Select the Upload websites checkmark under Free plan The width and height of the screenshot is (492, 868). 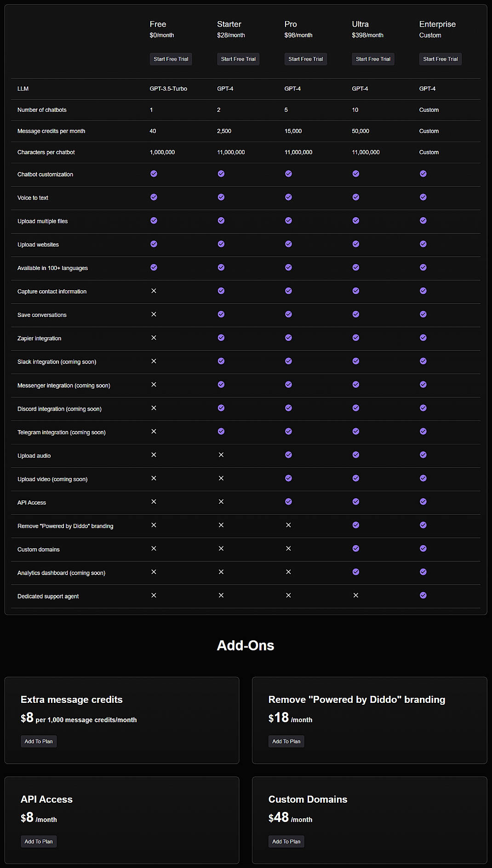click(x=154, y=244)
